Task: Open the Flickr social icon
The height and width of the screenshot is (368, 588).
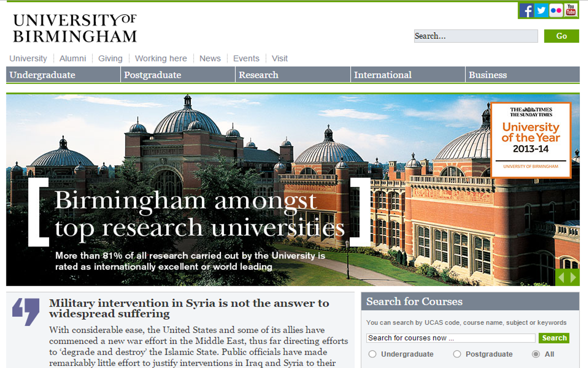Action: [x=556, y=10]
